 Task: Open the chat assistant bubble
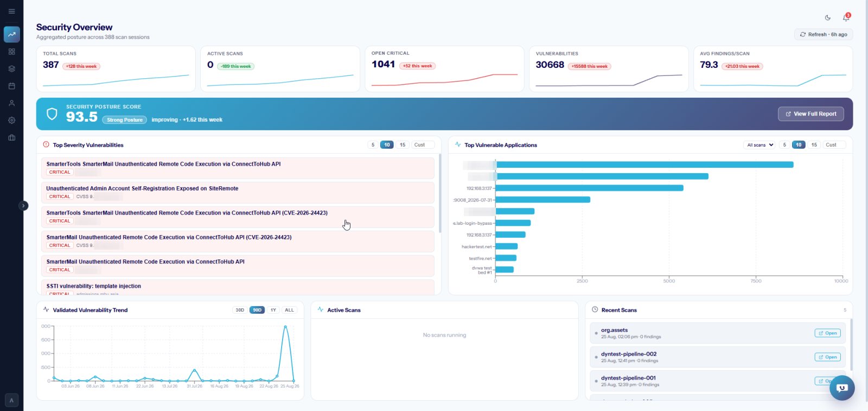(842, 388)
